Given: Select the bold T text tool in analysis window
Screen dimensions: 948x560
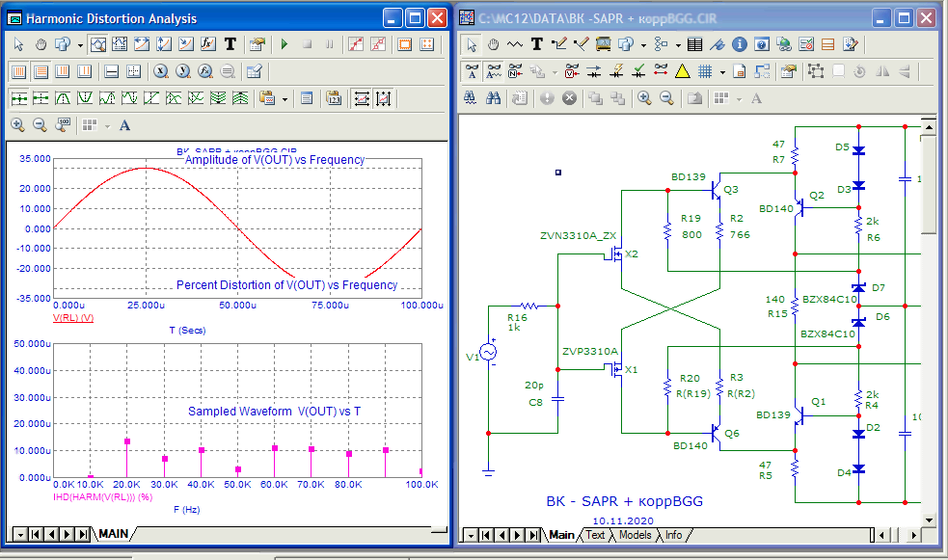Looking at the screenshot, I should point(230,44).
